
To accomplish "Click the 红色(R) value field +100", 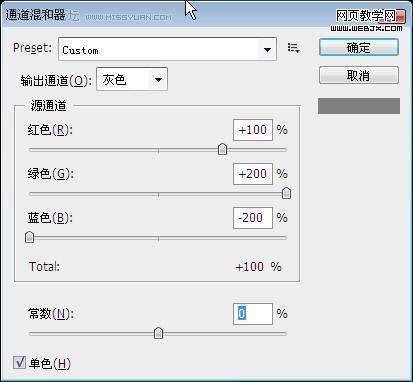I will (x=253, y=130).
